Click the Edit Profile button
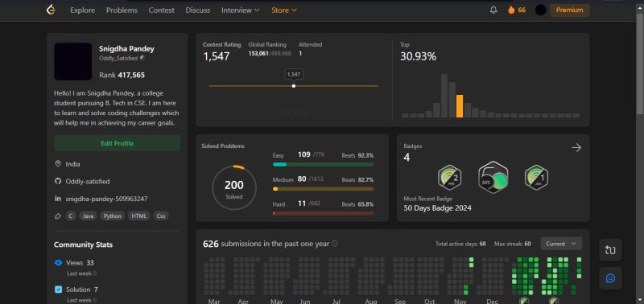644x304 pixels. tap(117, 143)
